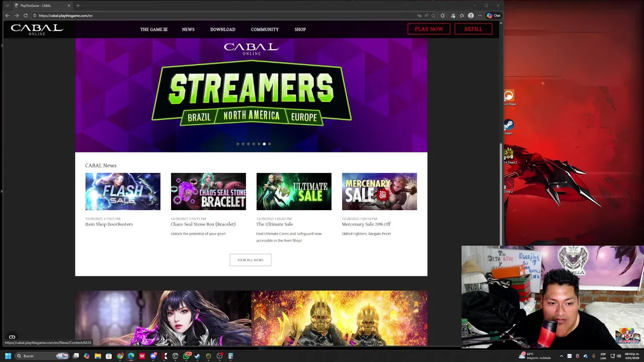Select the third carousel dot indicator
The width and height of the screenshot is (644, 362).
[248, 144]
